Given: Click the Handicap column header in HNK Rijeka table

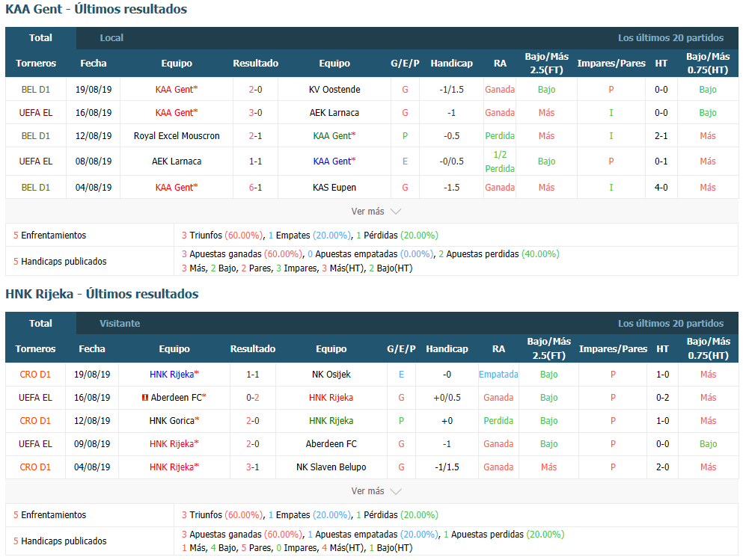Looking at the screenshot, I should [x=447, y=349].
